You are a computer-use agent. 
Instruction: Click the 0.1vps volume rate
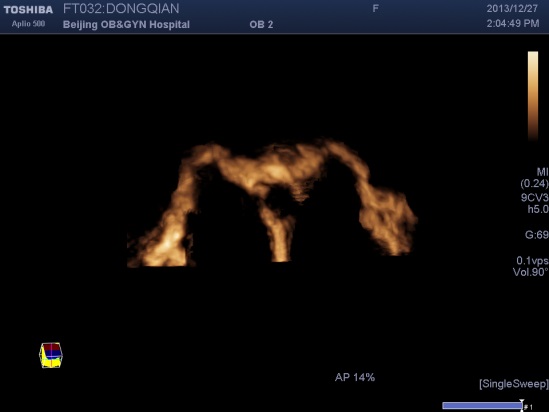tap(532, 261)
